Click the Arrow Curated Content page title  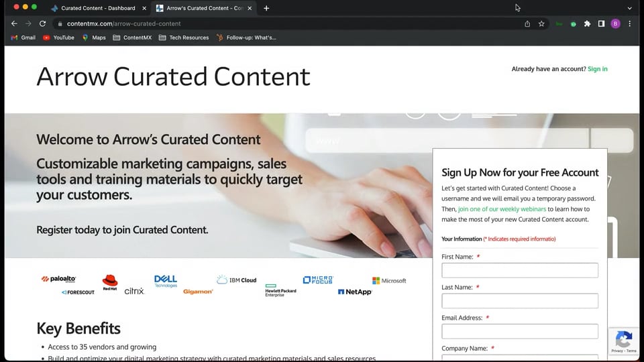coord(173,76)
